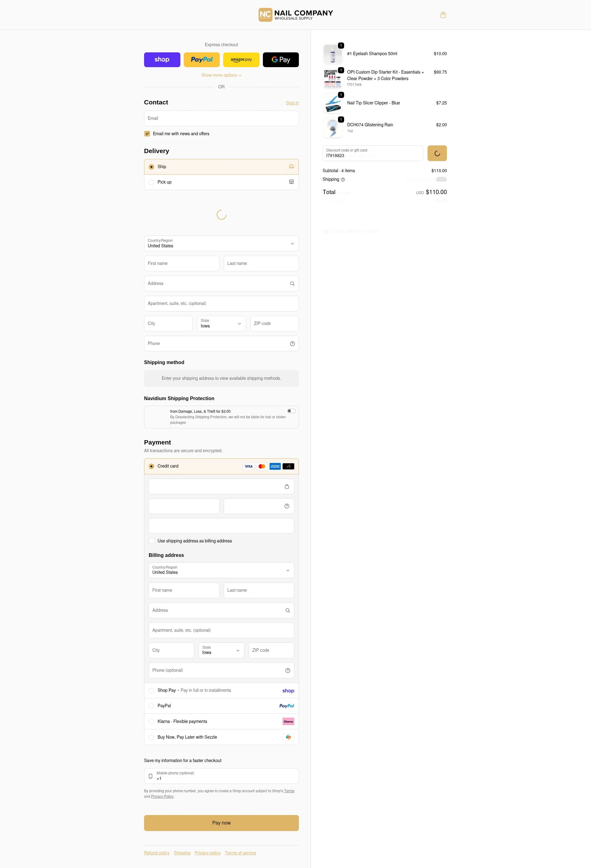Viewport: 591px width, 868px height.
Task: Click the lock icon in the card number field
Action: (x=287, y=486)
